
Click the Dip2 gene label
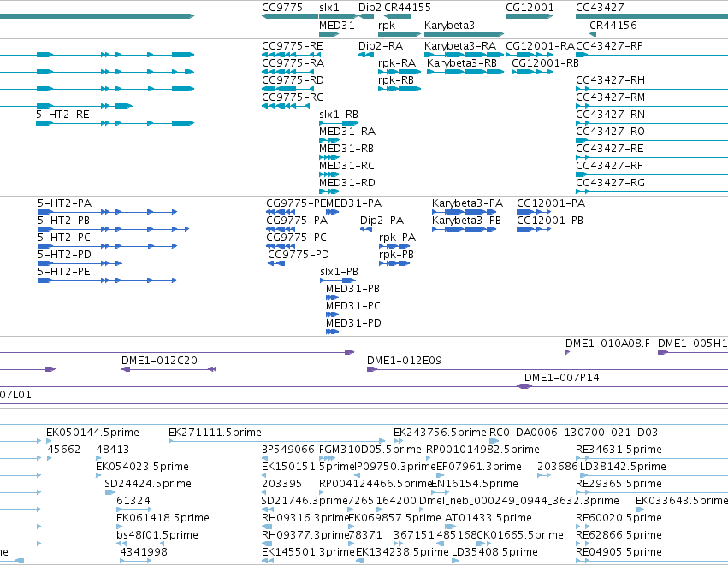pos(370,8)
